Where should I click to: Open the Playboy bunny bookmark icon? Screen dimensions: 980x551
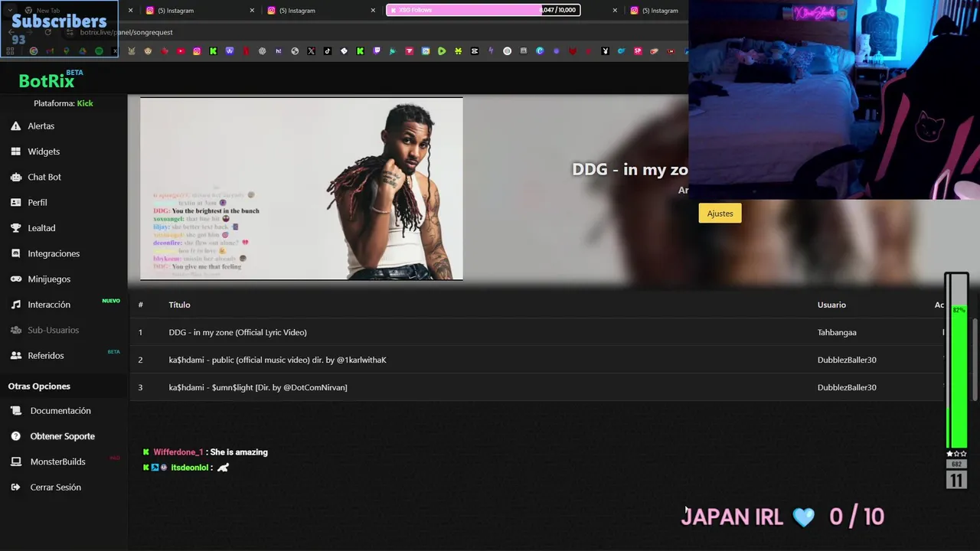[605, 51]
